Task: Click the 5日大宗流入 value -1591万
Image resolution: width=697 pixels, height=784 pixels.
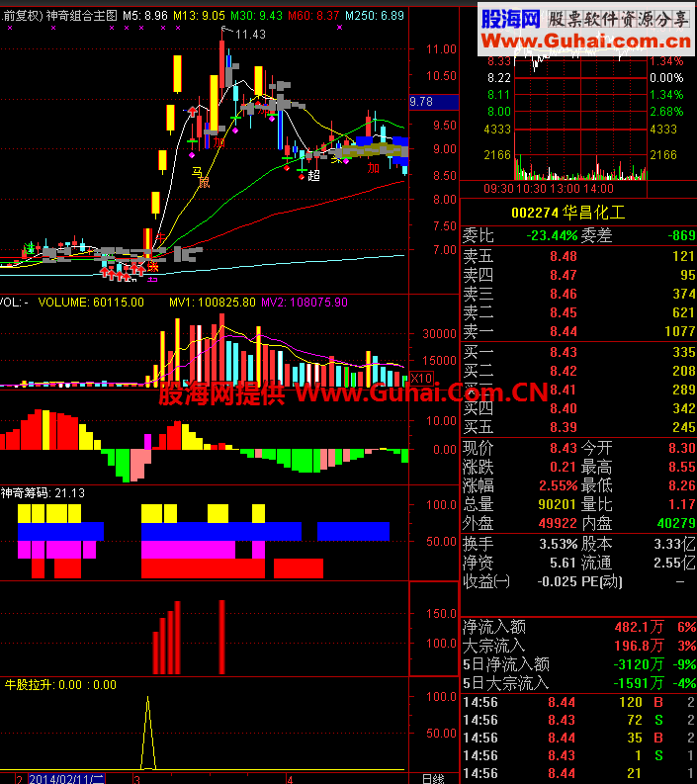Action: coord(639,683)
